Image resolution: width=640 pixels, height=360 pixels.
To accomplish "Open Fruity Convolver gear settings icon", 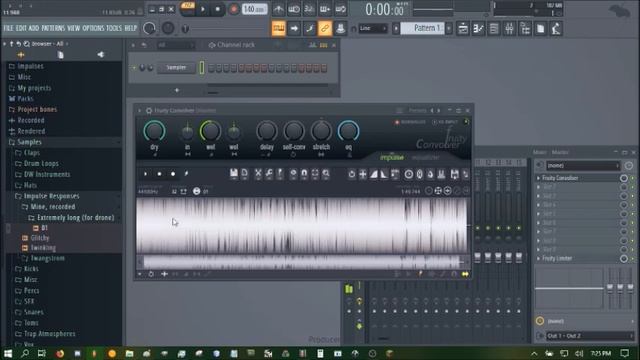I will pos(149,111).
